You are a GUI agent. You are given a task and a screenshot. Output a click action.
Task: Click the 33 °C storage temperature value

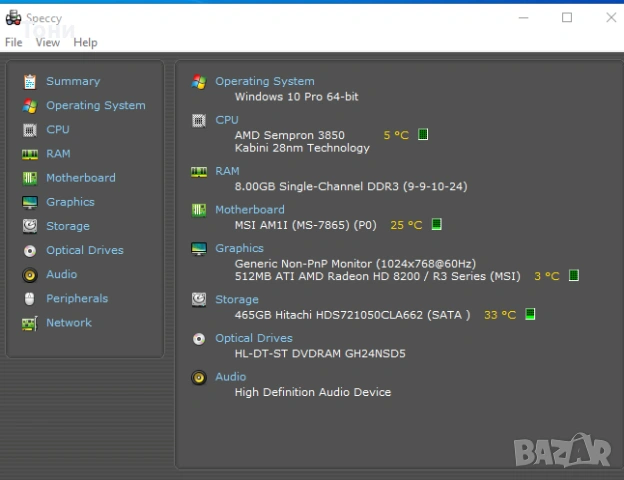pyautogui.click(x=500, y=315)
